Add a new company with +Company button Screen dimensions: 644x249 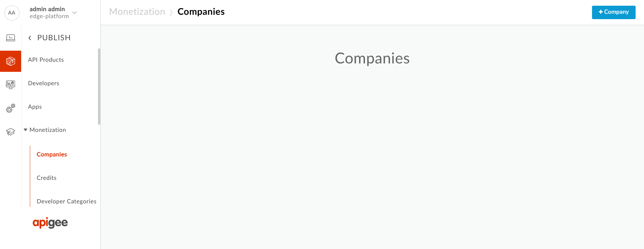[613, 12]
